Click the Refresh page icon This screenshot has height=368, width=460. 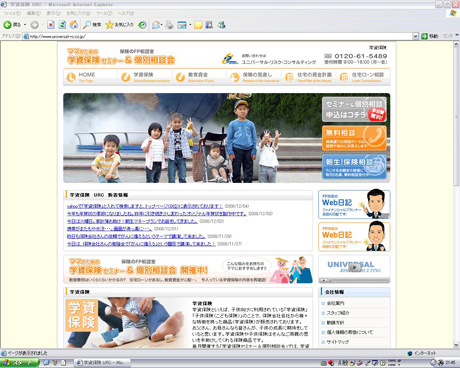coord(62,25)
